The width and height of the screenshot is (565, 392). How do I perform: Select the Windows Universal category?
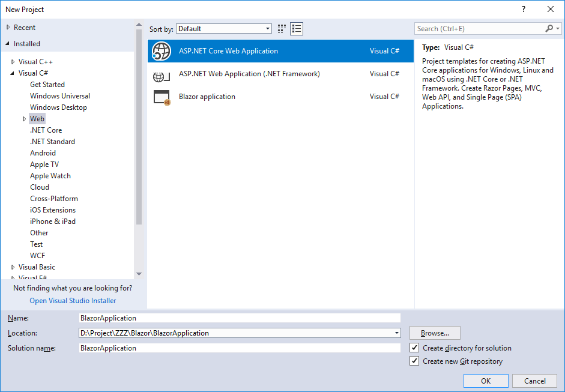(60, 96)
